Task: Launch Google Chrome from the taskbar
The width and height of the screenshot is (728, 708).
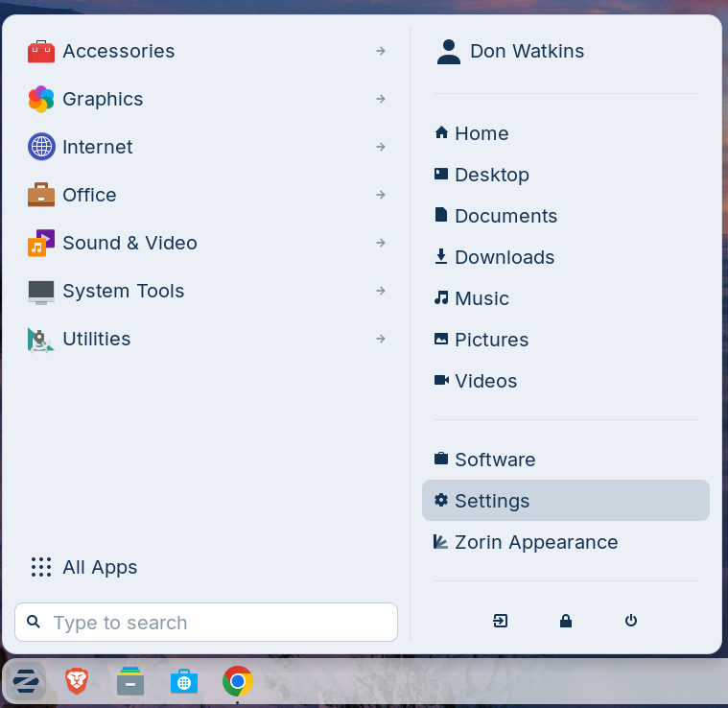Action: tap(238, 681)
